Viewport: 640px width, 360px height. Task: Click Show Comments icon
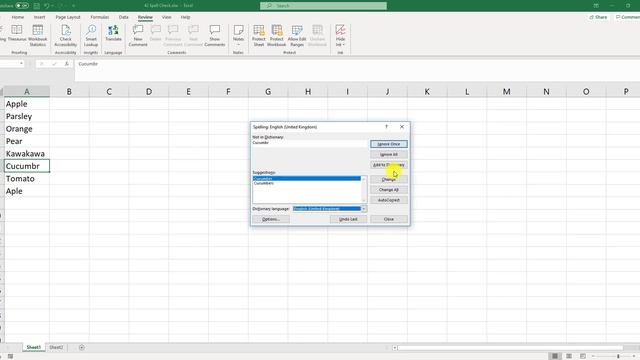pyautogui.click(x=215, y=30)
